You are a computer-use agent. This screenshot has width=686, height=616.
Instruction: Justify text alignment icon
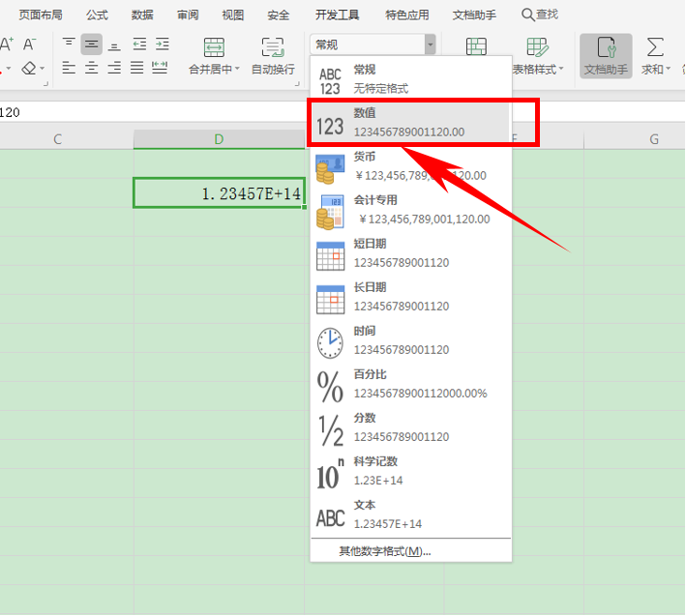tap(137, 68)
